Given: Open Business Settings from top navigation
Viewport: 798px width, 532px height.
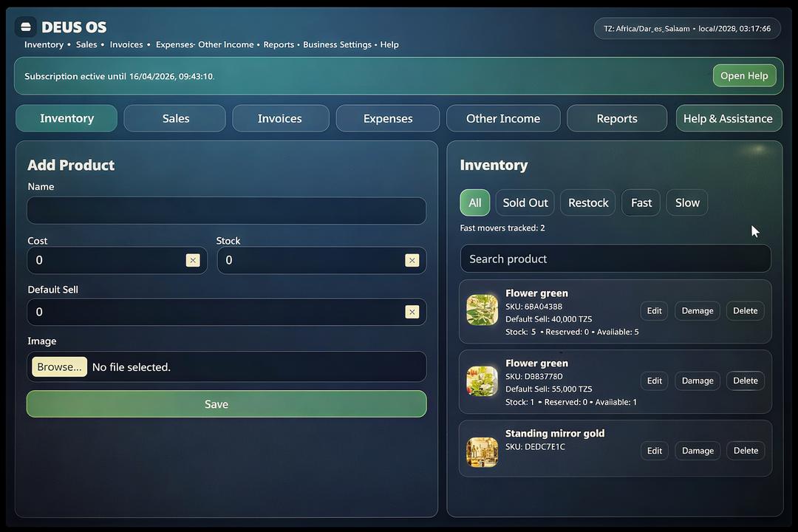Looking at the screenshot, I should pyautogui.click(x=337, y=45).
